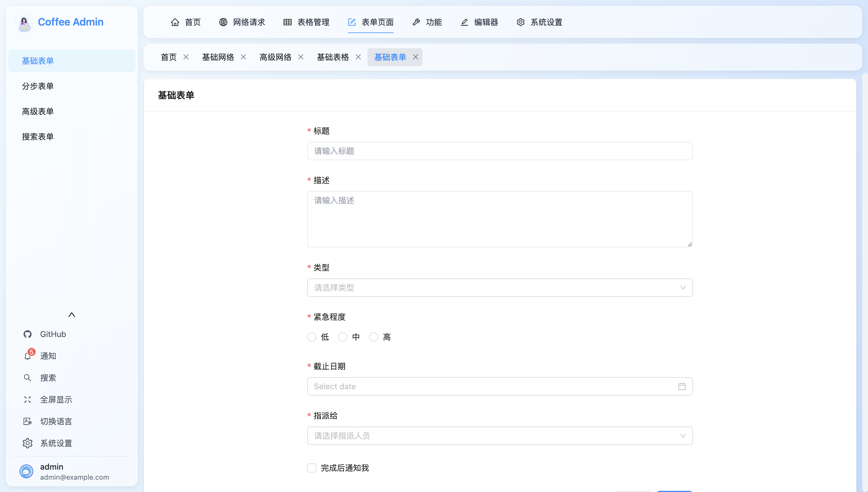Click the 请输入标题 input field

point(499,151)
